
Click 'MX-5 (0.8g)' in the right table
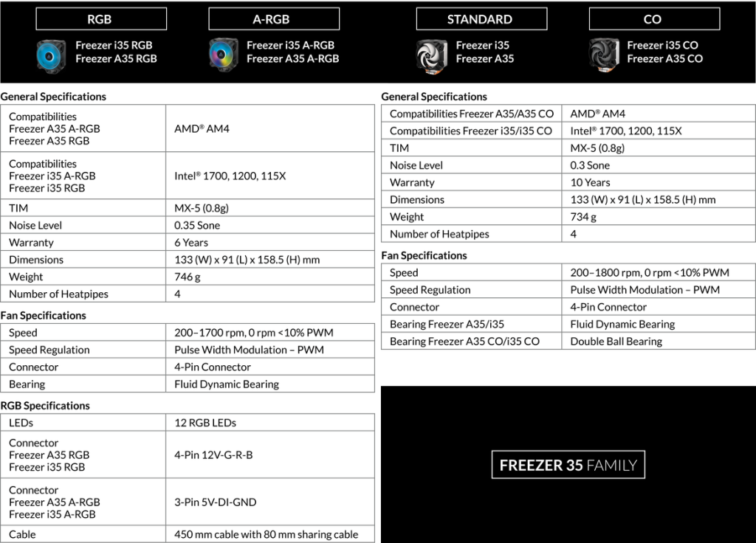click(597, 148)
